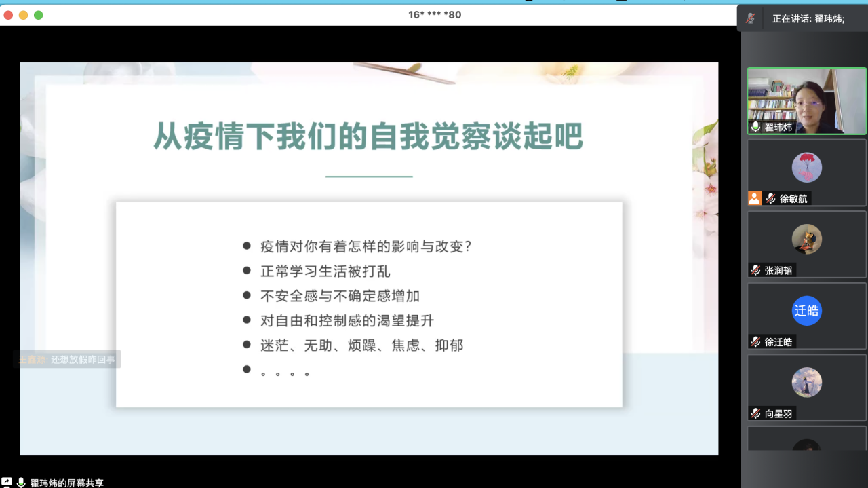Viewport: 868px width, 488px height.
Task: Click the muted mic icon next to 徐敏航
Action: [770, 198]
